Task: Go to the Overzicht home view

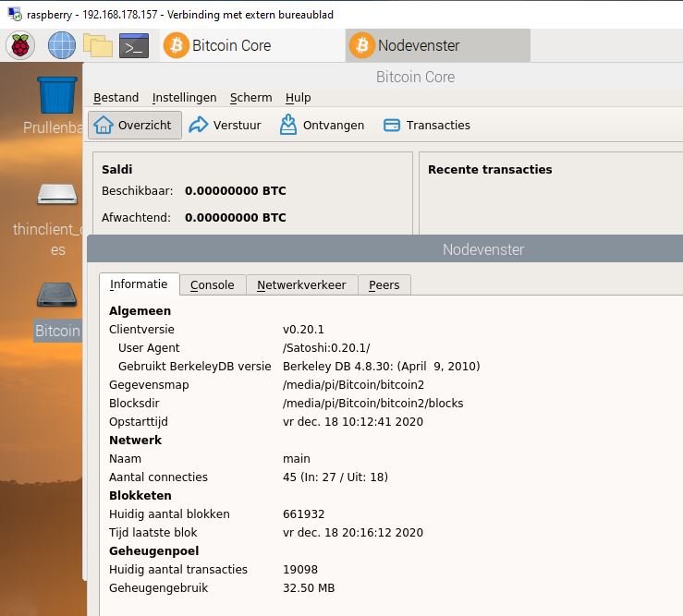Action: 135,125
